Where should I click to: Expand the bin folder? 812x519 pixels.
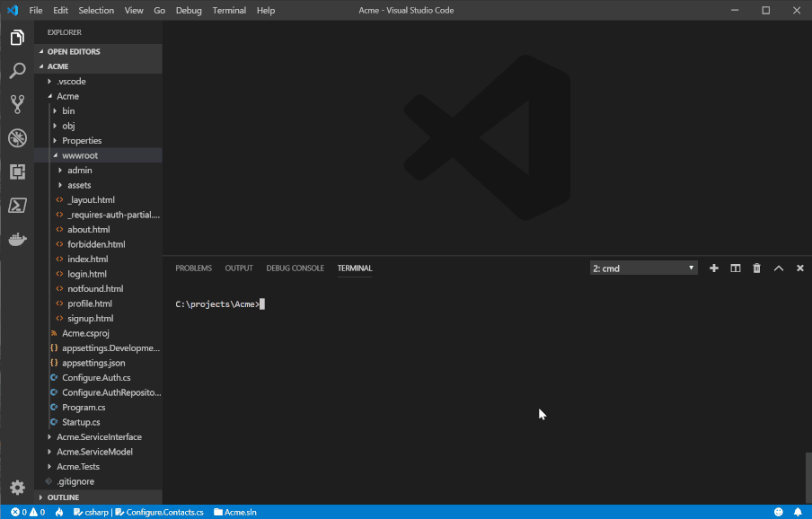click(x=99, y=110)
